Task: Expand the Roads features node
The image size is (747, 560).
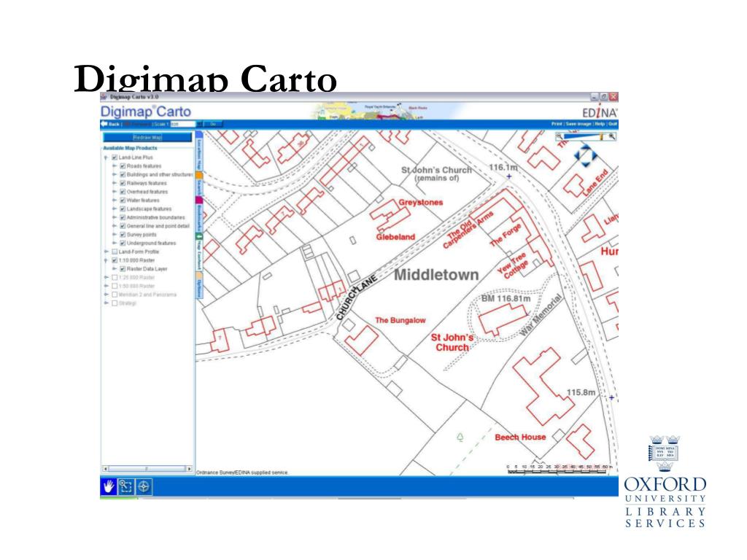Action: [x=115, y=166]
